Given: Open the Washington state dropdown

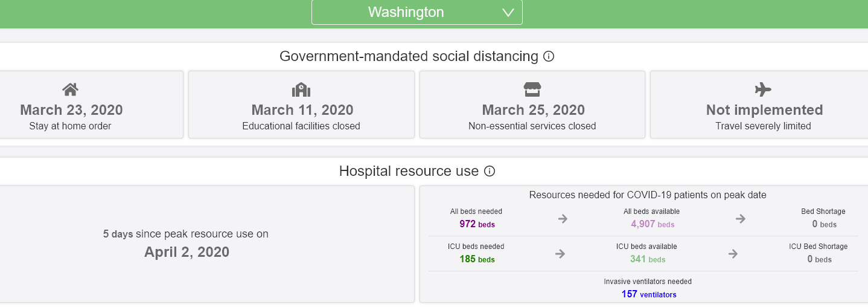Looking at the screenshot, I should point(416,12).
